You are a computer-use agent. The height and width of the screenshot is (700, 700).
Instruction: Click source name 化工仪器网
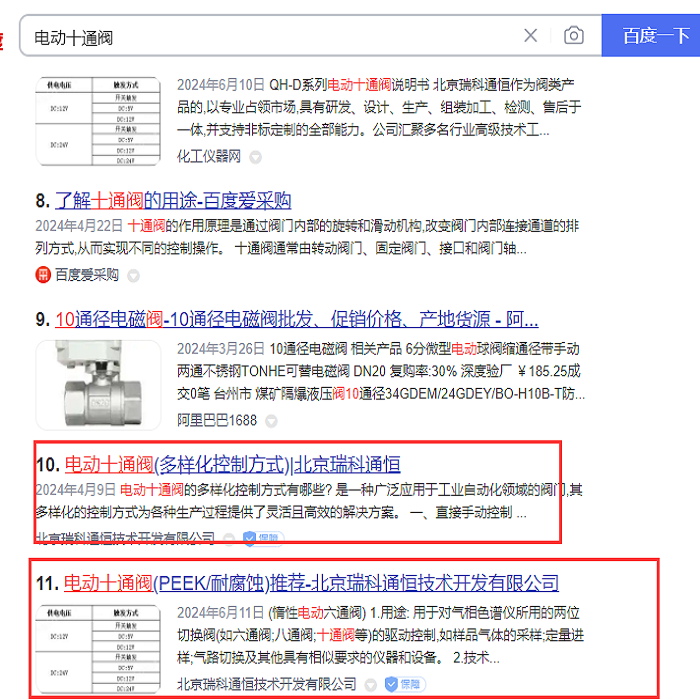pos(209,156)
